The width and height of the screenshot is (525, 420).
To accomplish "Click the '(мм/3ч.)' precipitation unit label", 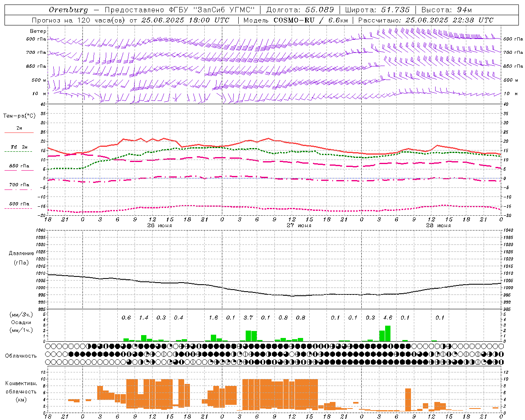I will (x=21, y=315).
